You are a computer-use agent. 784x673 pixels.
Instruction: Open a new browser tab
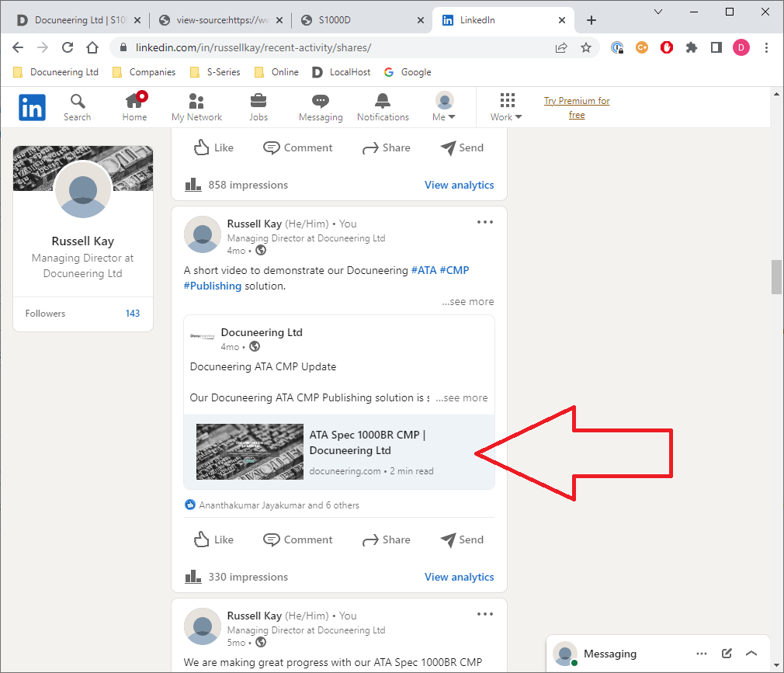click(591, 20)
